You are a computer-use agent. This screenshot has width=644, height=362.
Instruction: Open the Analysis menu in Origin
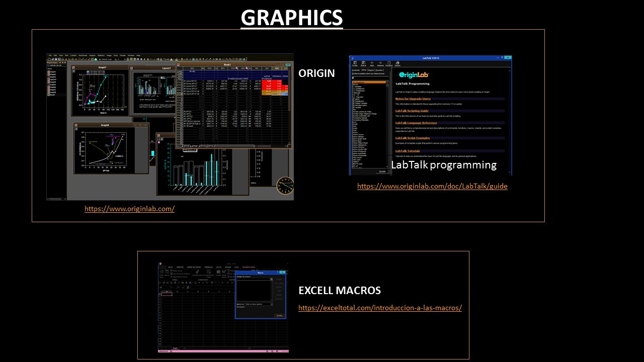(93, 55)
